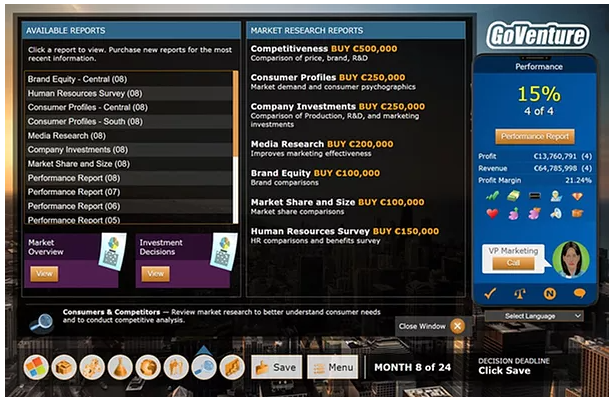Click the pink puzzle piece with green arrow
Screen dimensions: 613x401
coord(513,213)
